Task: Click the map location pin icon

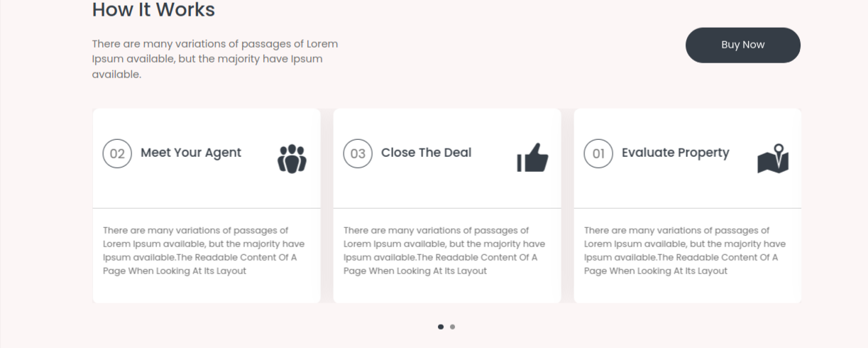Action: [773, 158]
